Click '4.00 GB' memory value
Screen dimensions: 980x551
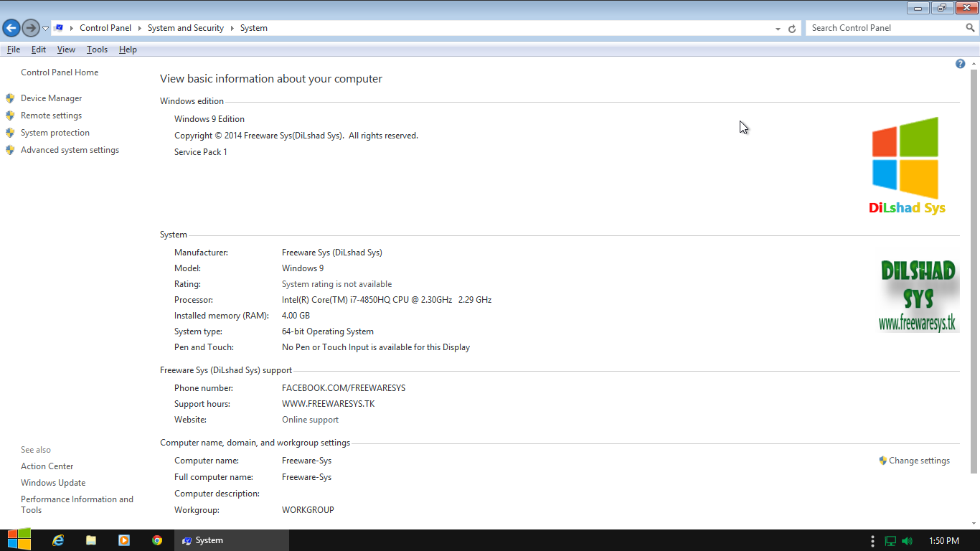click(296, 316)
